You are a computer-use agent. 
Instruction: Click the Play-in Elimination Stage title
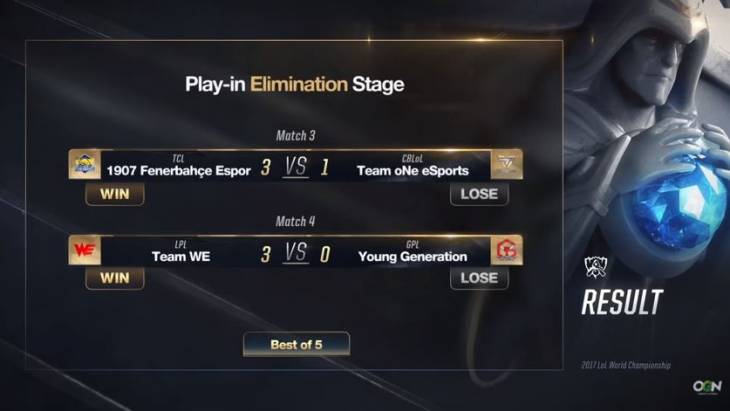tap(295, 85)
